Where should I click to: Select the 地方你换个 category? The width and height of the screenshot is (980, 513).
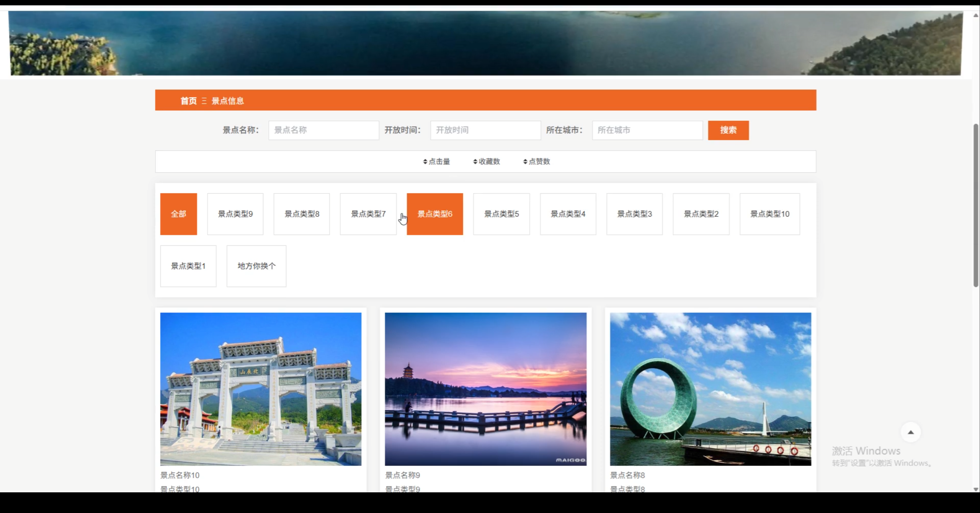[x=256, y=266]
